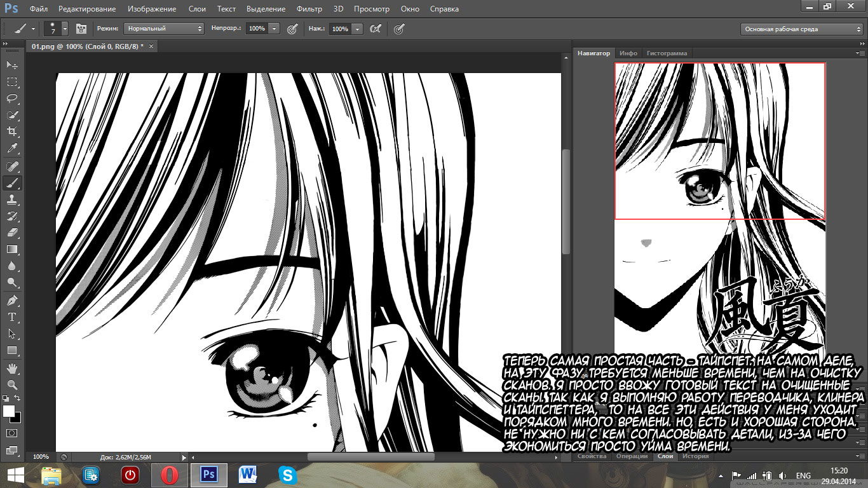Select the Eraser tool
868x488 pixels.
[12, 233]
